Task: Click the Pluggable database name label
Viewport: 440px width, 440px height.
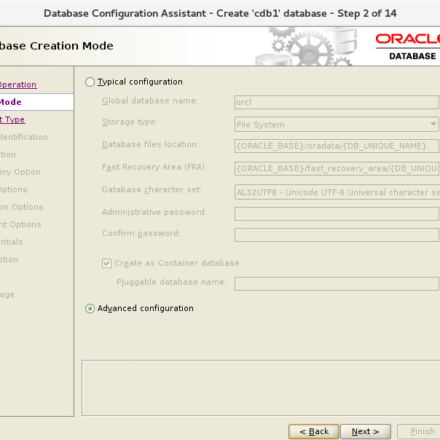Action: pos(171,282)
